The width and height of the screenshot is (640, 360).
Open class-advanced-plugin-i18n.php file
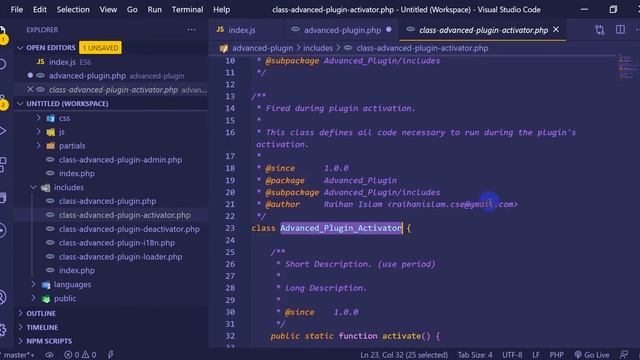(117, 243)
